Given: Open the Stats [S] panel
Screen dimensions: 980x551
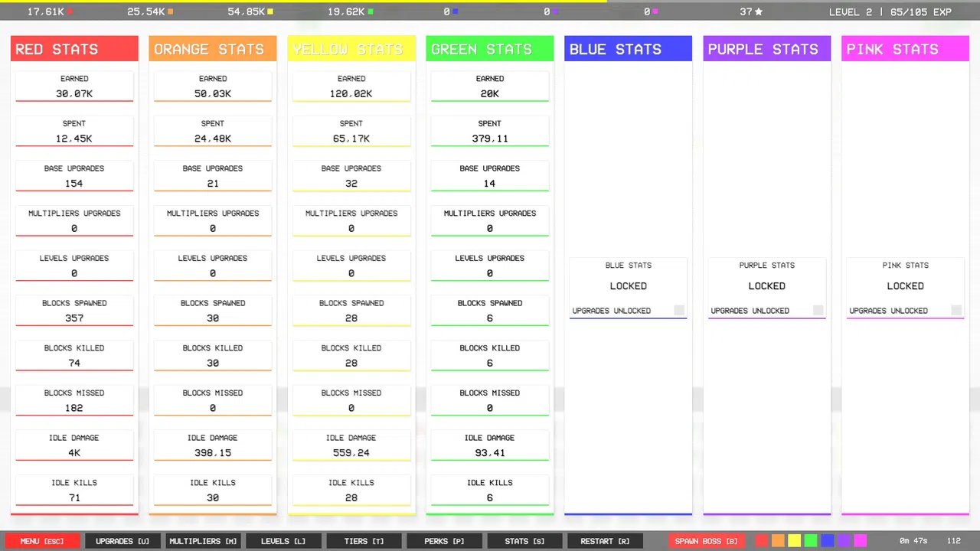Looking at the screenshot, I should pos(524,541).
